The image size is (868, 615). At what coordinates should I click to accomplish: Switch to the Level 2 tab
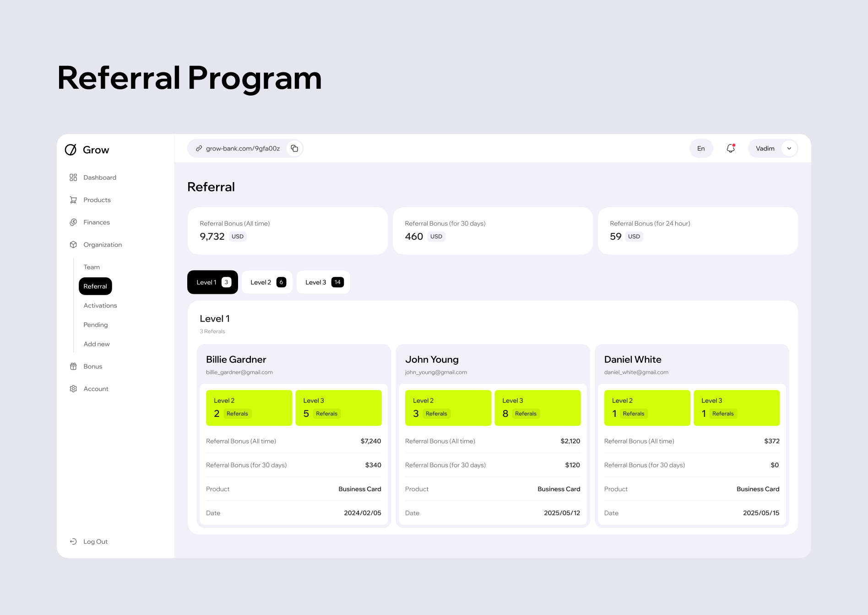[267, 282]
